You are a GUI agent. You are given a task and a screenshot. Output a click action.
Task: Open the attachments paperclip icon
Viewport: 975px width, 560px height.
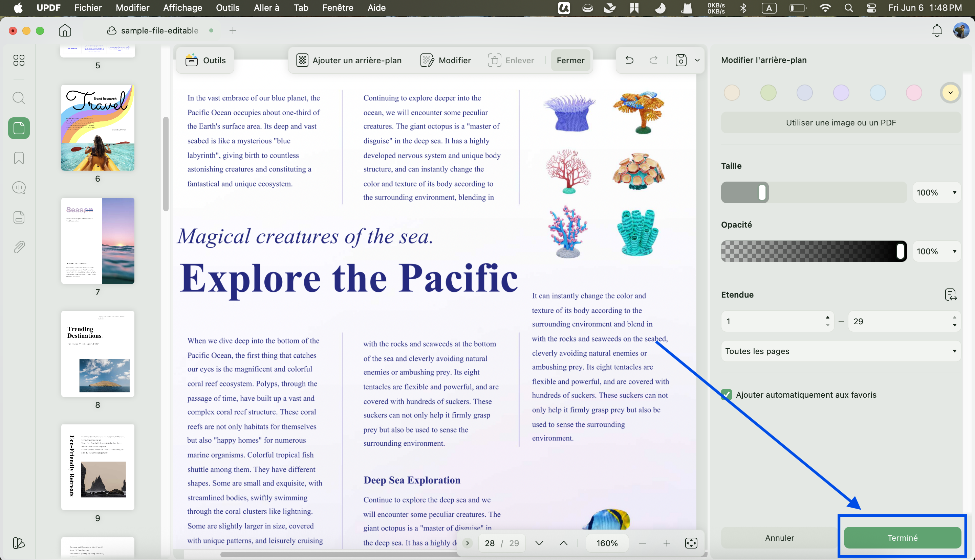pyautogui.click(x=19, y=247)
